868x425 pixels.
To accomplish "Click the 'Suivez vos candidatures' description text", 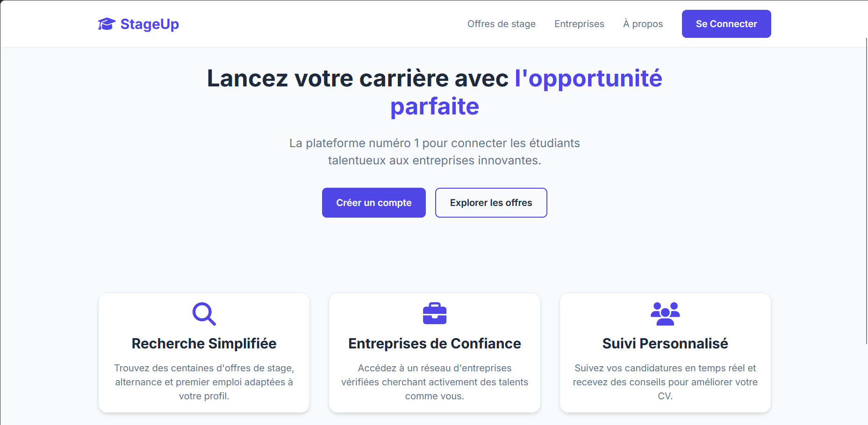I will (665, 382).
